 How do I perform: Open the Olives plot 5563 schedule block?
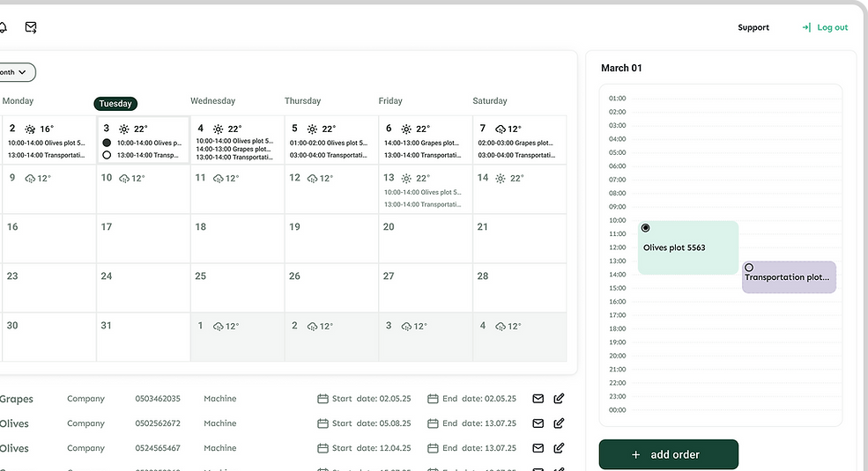pos(688,247)
